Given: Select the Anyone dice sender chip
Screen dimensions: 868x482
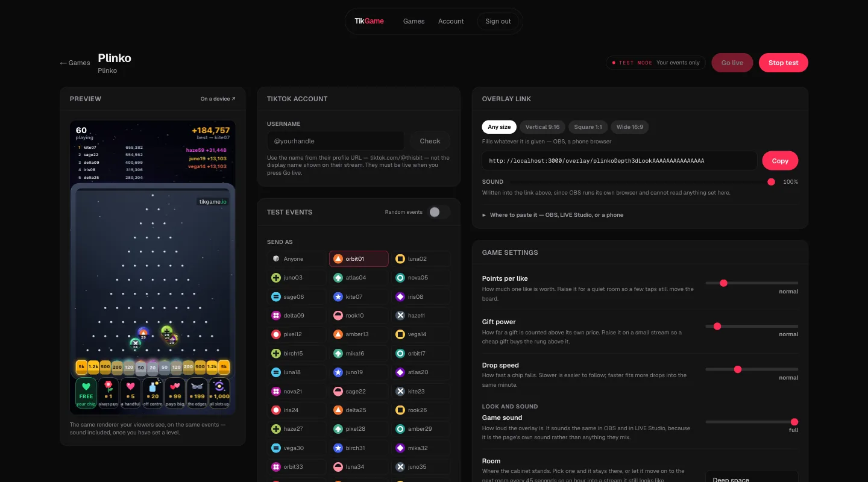Looking at the screenshot, I should point(298,258).
